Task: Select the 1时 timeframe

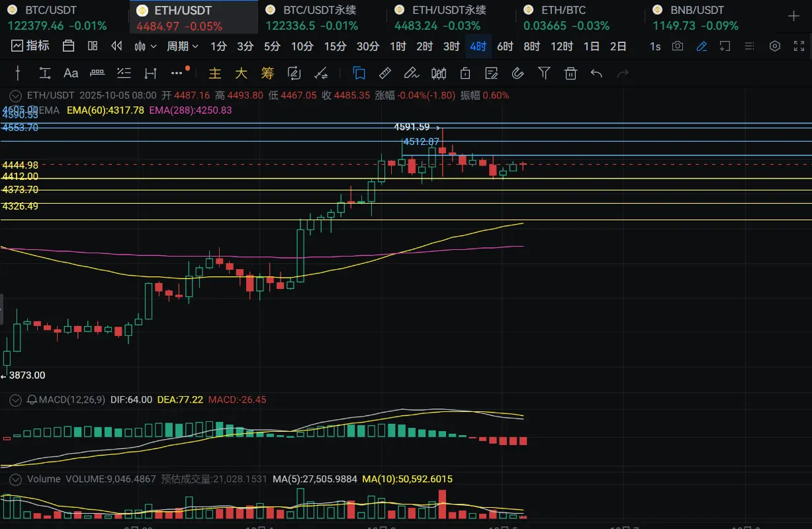Action: tap(398, 46)
